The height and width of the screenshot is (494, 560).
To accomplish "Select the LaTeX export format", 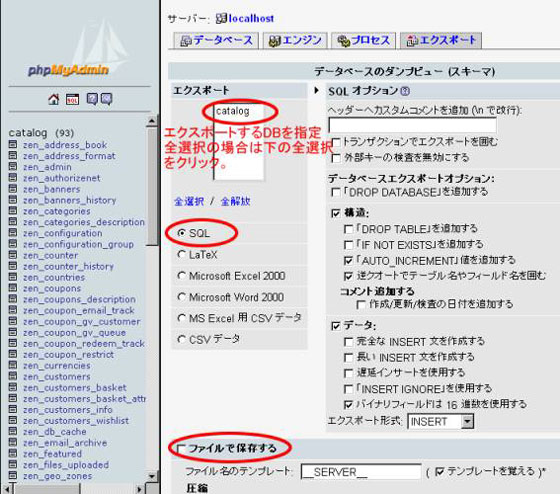I will [x=182, y=254].
